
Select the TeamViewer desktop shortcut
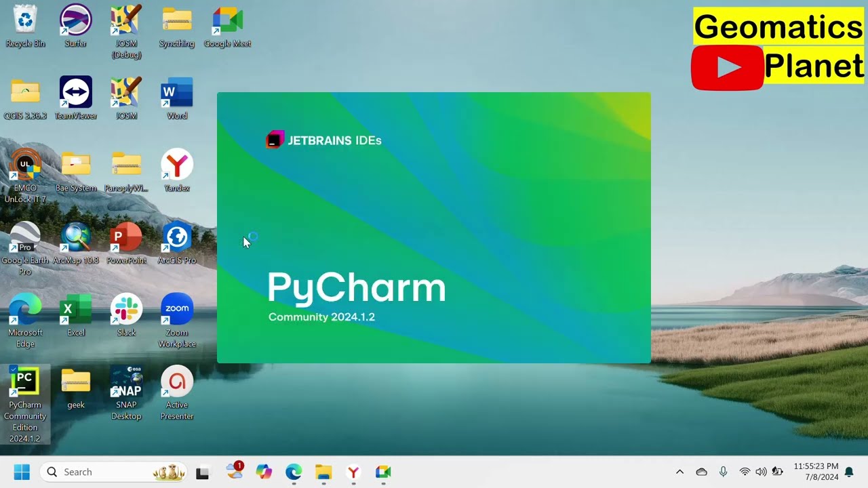(75, 98)
